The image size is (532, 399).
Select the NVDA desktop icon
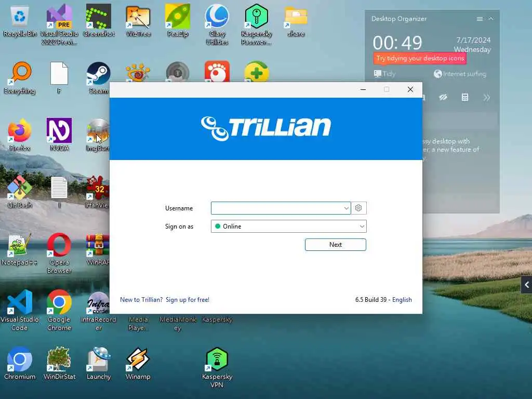pyautogui.click(x=59, y=135)
